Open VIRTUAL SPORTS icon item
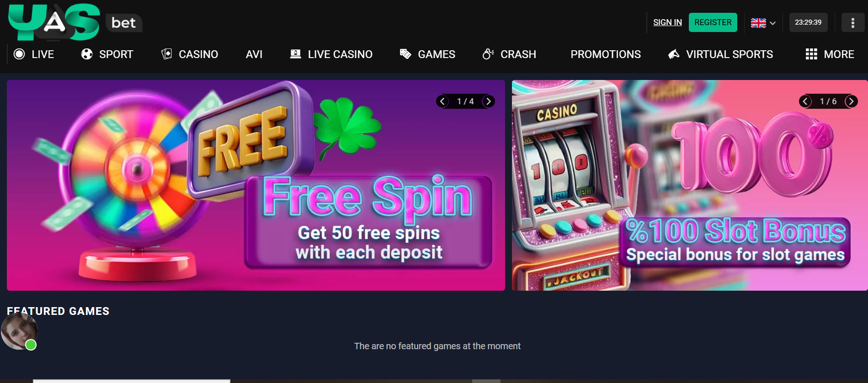 [x=674, y=54]
